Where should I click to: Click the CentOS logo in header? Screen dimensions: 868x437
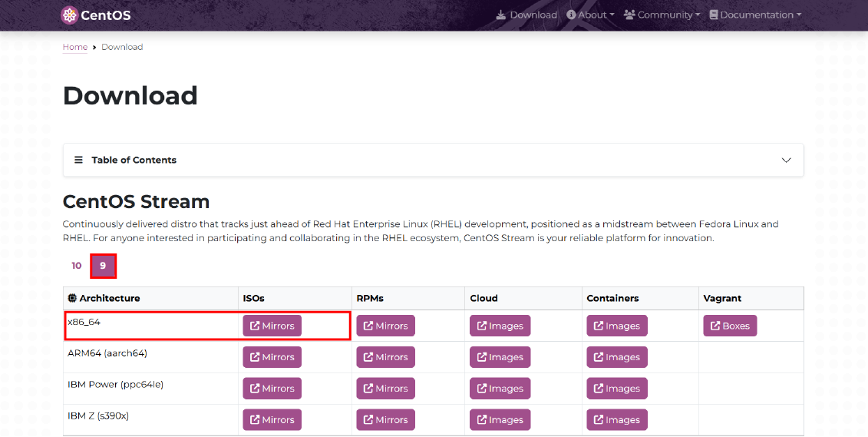coord(96,15)
